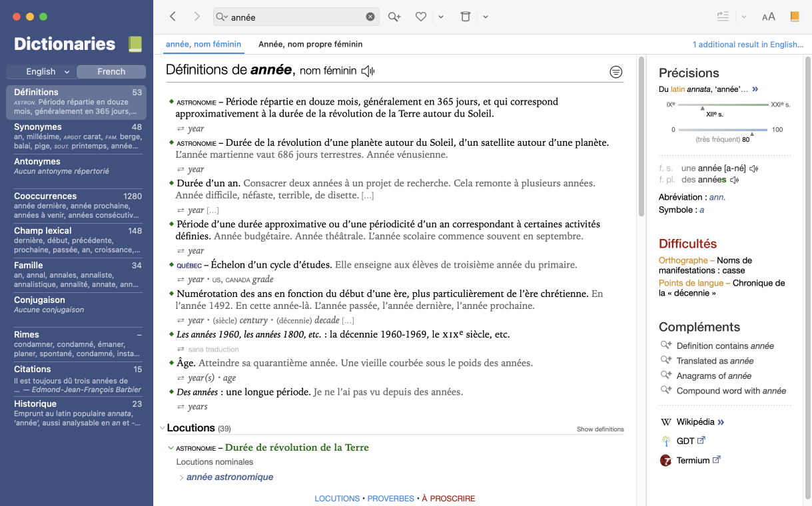812x506 pixels.
Task: Click the 'Show definitions' link
Action: click(x=600, y=429)
